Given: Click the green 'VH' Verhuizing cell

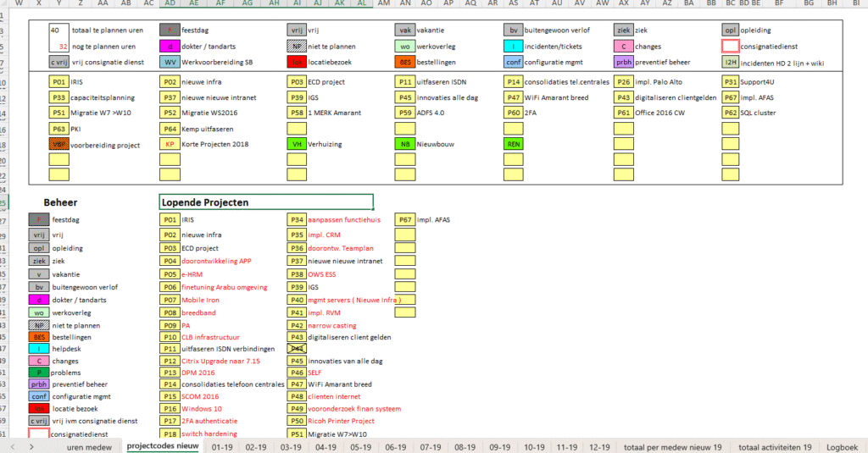Looking at the screenshot, I should point(298,144).
